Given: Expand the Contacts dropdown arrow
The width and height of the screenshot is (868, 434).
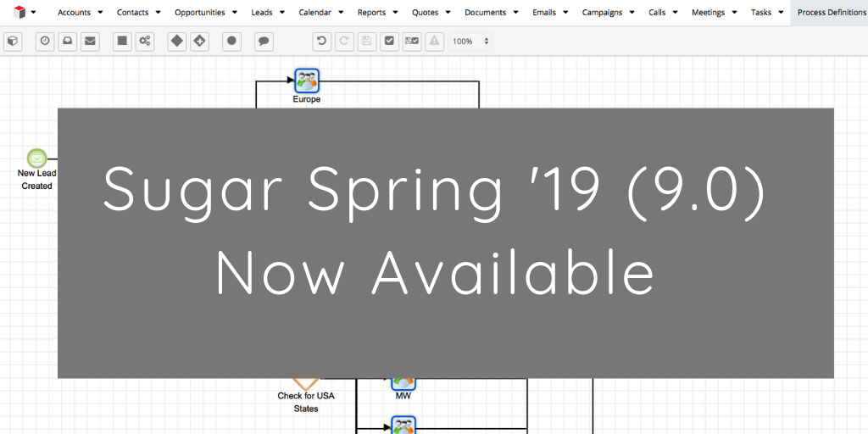Looking at the screenshot, I should pyautogui.click(x=158, y=12).
